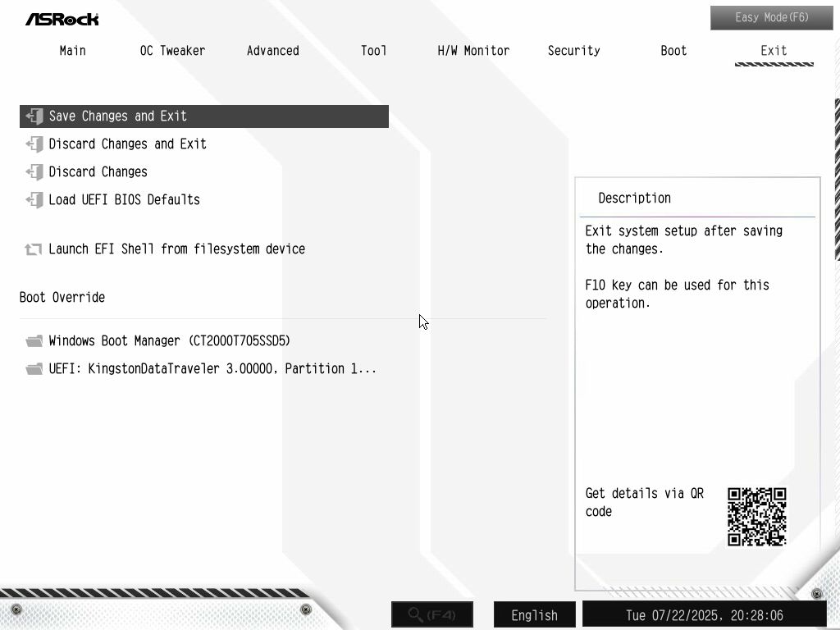Open the English language selector
The height and width of the screenshot is (630, 840).
534,615
